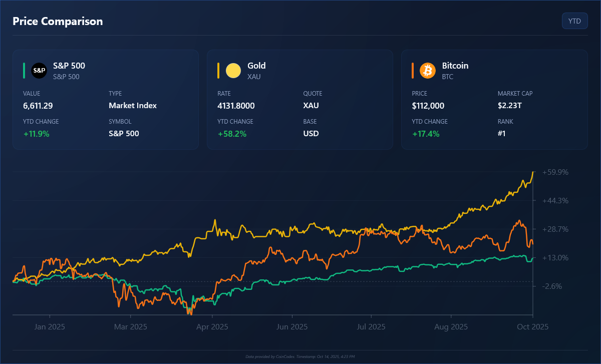601x364 pixels.
Task: Expand the Gold card details
Action: click(299, 99)
